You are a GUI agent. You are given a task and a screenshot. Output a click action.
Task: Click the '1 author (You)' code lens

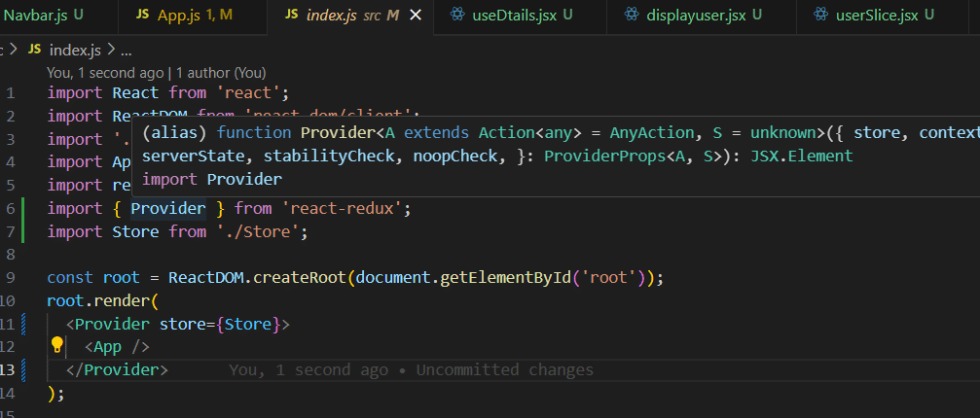point(221,73)
